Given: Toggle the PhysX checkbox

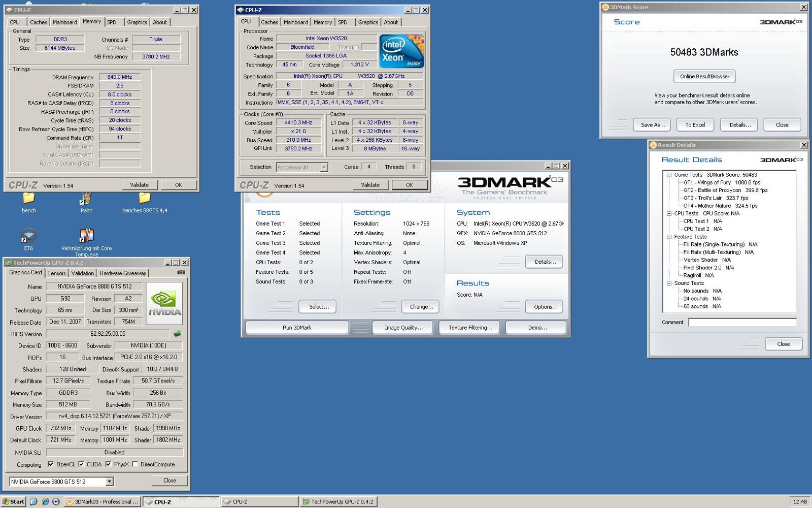Looking at the screenshot, I should tap(108, 464).
